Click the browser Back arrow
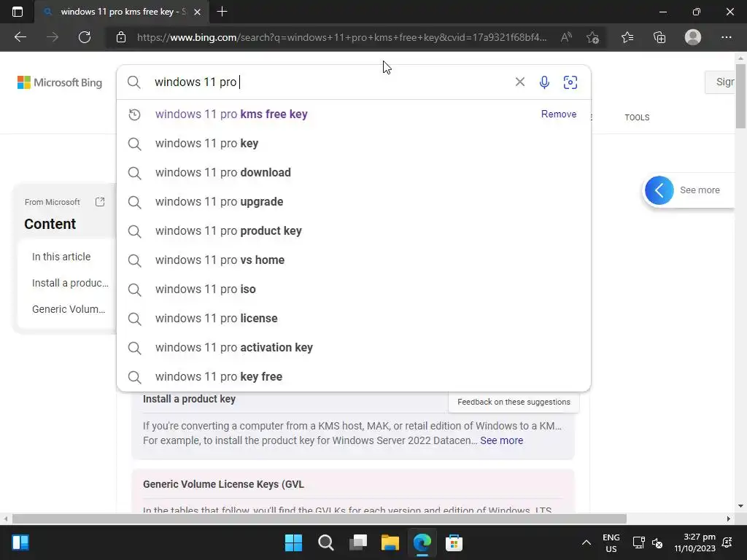 pos(20,37)
